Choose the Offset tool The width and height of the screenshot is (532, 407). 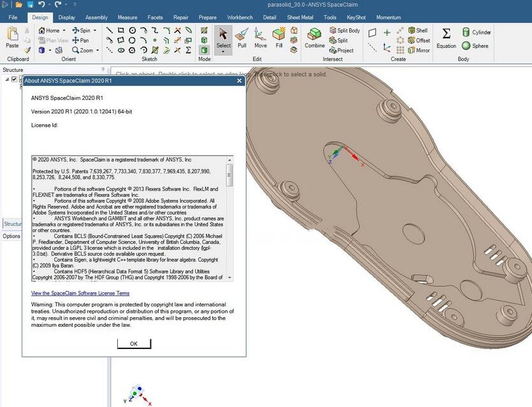tap(419, 40)
